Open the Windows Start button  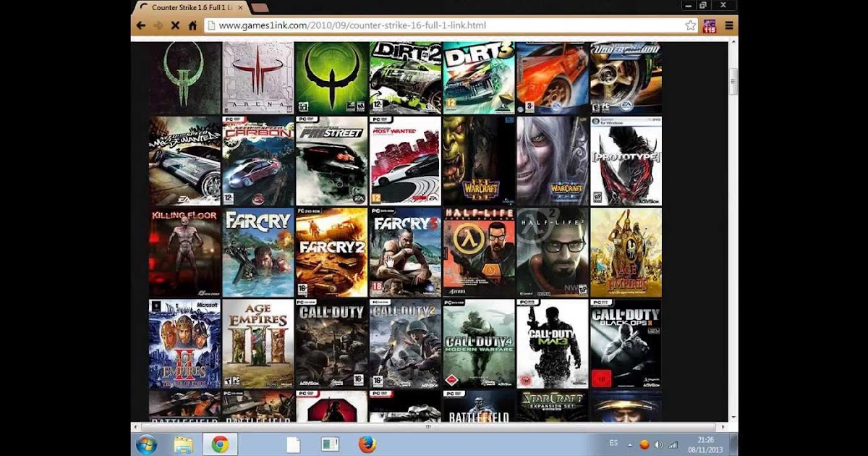tap(146, 444)
